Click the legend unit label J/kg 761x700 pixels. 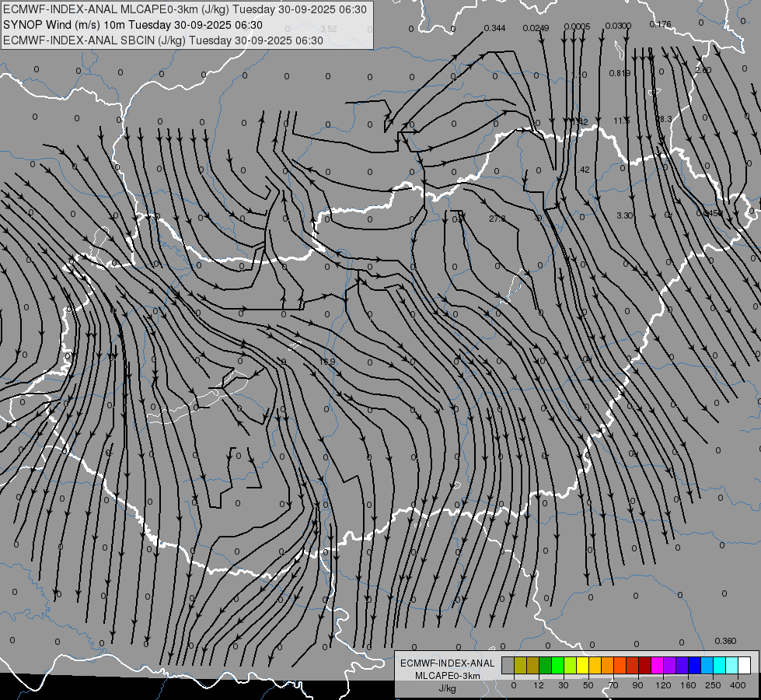(x=448, y=688)
